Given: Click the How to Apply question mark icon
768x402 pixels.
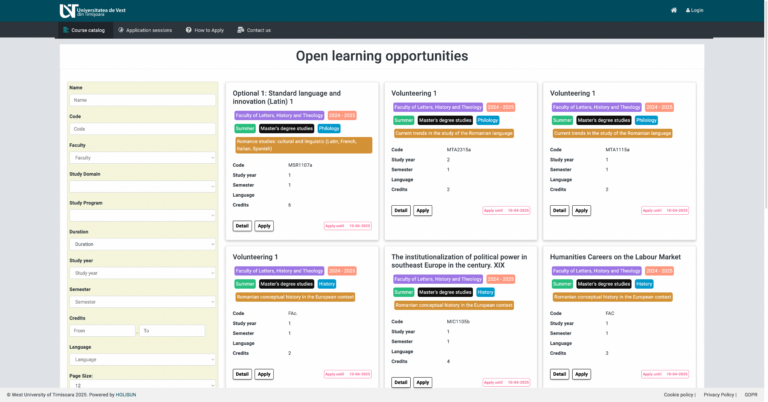Looking at the screenshot, I should tap(188, 30).
